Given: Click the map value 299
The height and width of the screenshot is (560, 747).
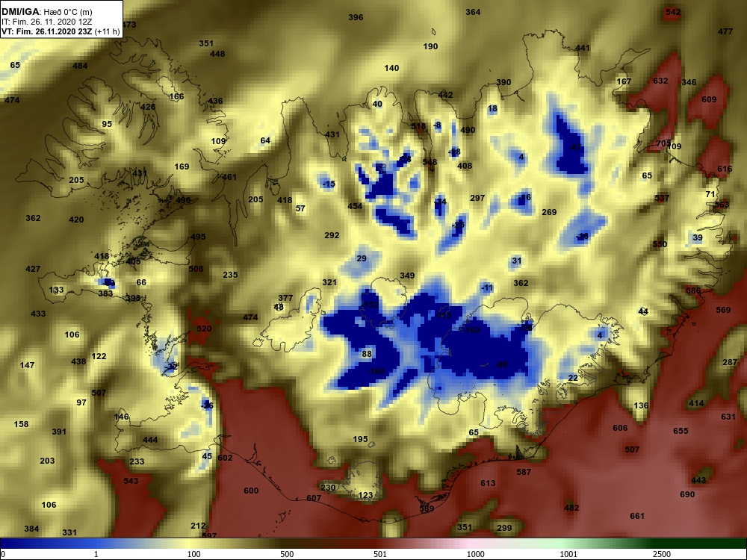Looking at the screenshot, I should point(504,528).
